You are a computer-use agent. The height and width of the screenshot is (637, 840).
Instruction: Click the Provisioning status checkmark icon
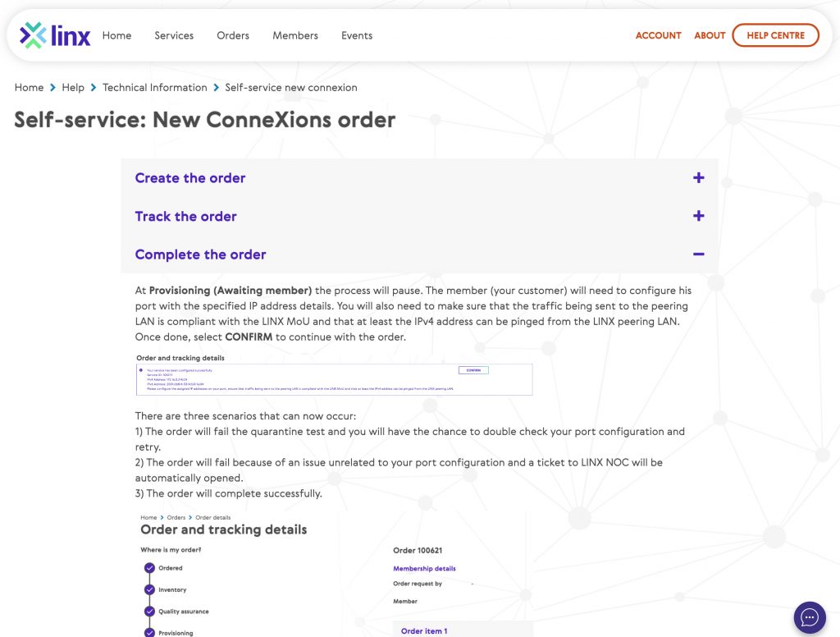[x=150, y=632]
